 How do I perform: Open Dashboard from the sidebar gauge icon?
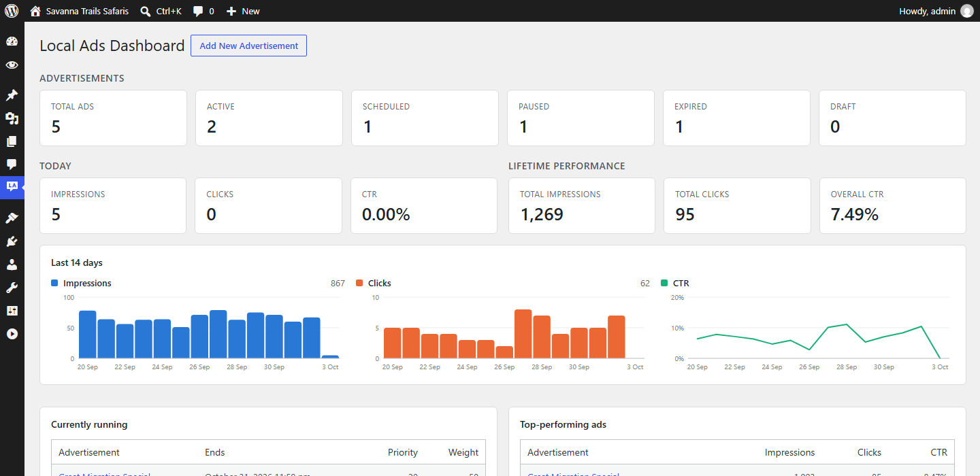[x=12, y=41]
